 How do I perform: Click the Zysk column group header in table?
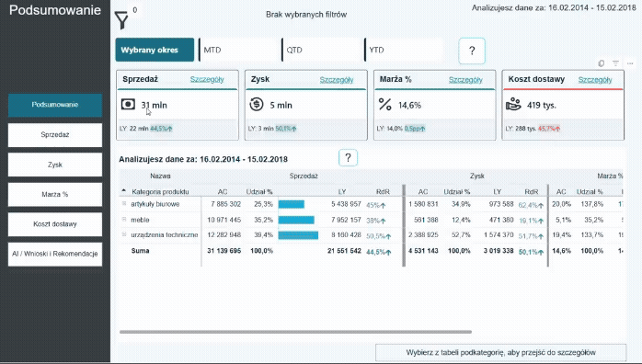[x=477, y=176]
